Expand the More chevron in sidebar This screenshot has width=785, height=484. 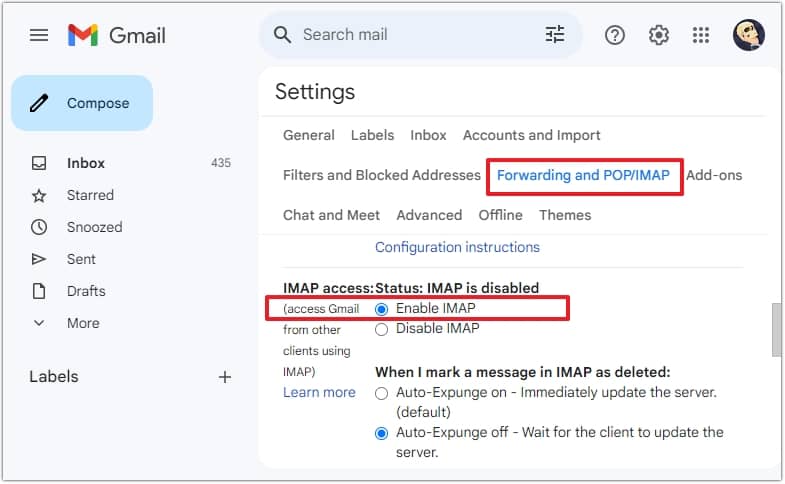point(39,323)
